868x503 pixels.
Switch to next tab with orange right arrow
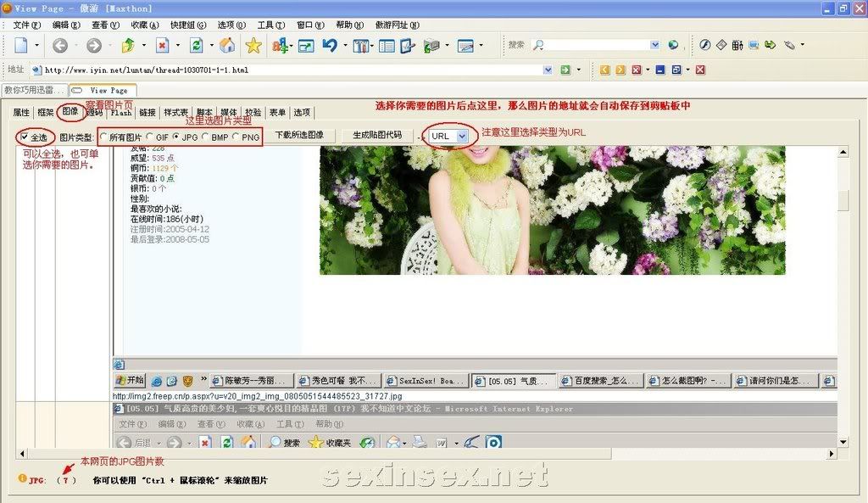(620, 70)
